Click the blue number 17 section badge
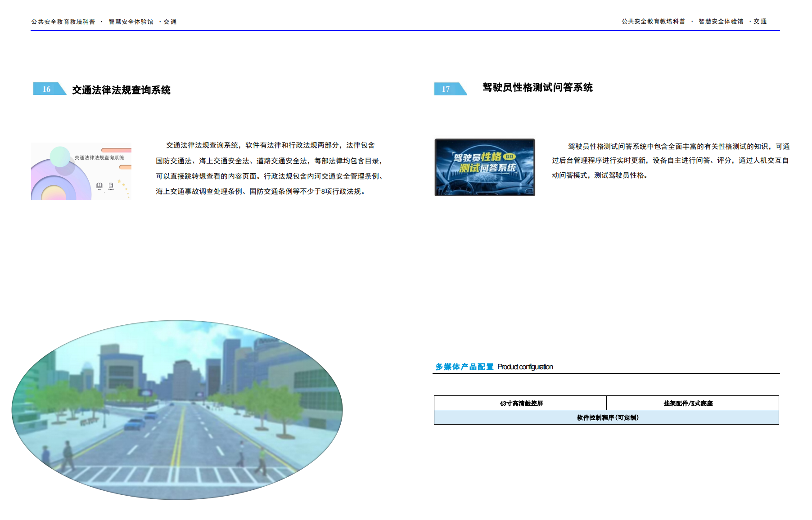This screenshot has width=812, height=520. click(448, 89)
